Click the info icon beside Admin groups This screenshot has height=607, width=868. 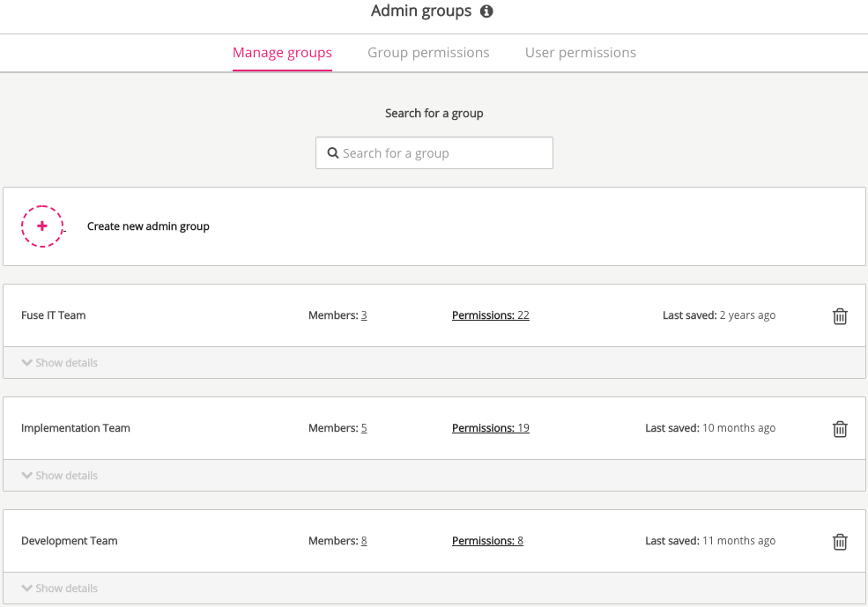point(486,11)
